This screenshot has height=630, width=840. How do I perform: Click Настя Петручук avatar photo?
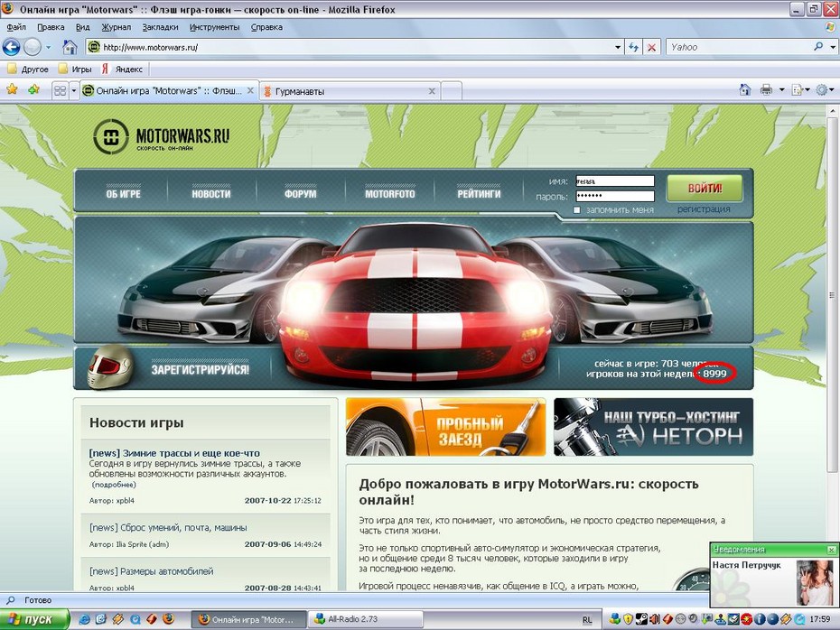pyautogui.click(x=815, y=582)
